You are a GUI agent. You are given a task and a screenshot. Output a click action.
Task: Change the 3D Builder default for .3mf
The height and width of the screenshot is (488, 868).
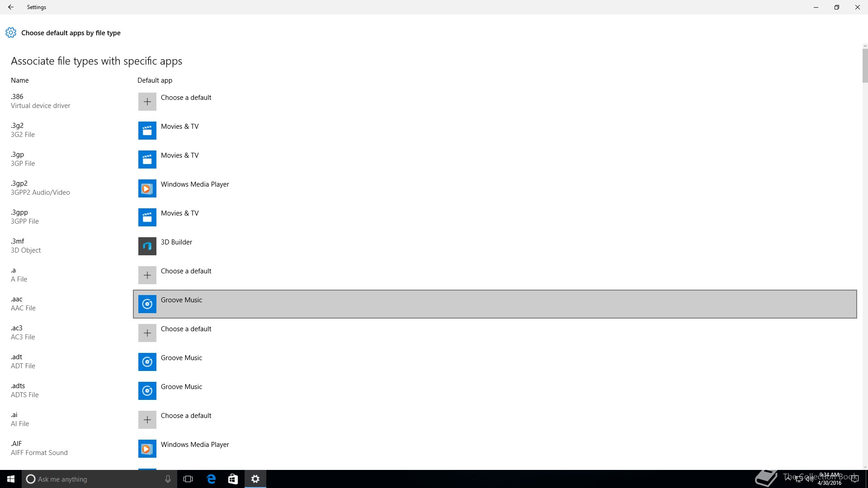tap(176, 242)
